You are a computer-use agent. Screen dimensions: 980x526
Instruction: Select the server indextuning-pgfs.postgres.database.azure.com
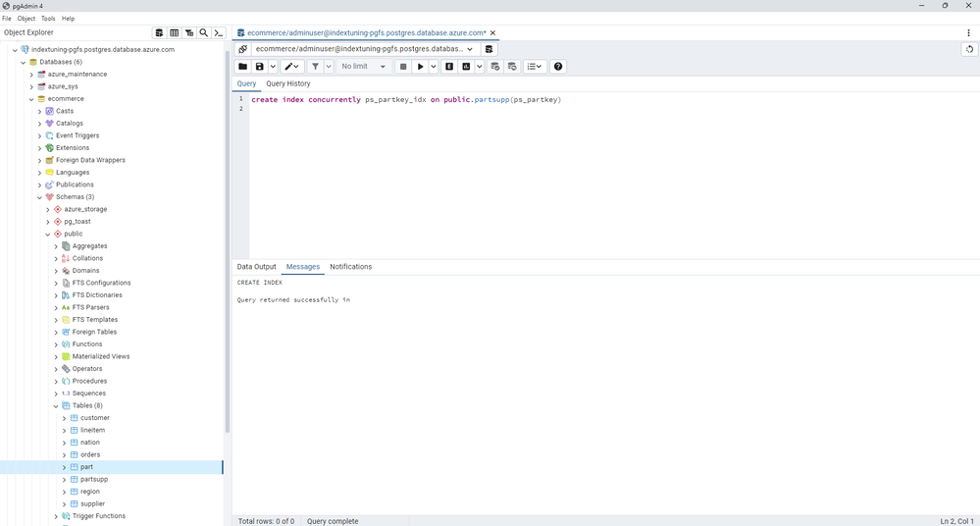(103, 49)
